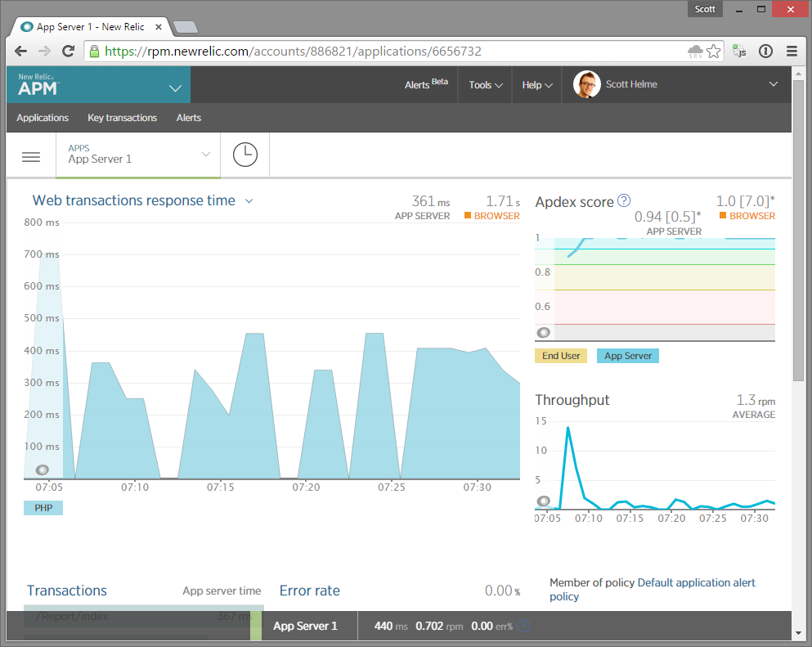This screenshot has height=647, width=812.
Task: Toggle the PHP series legend
Action: click(43, 508)
